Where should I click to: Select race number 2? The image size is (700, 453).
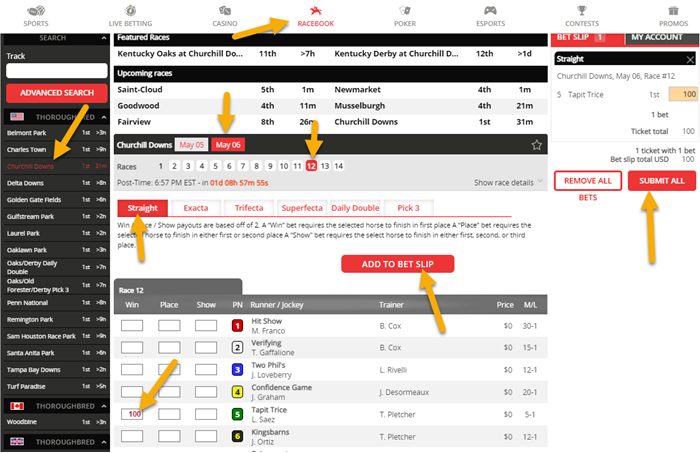tap(175, 166)
